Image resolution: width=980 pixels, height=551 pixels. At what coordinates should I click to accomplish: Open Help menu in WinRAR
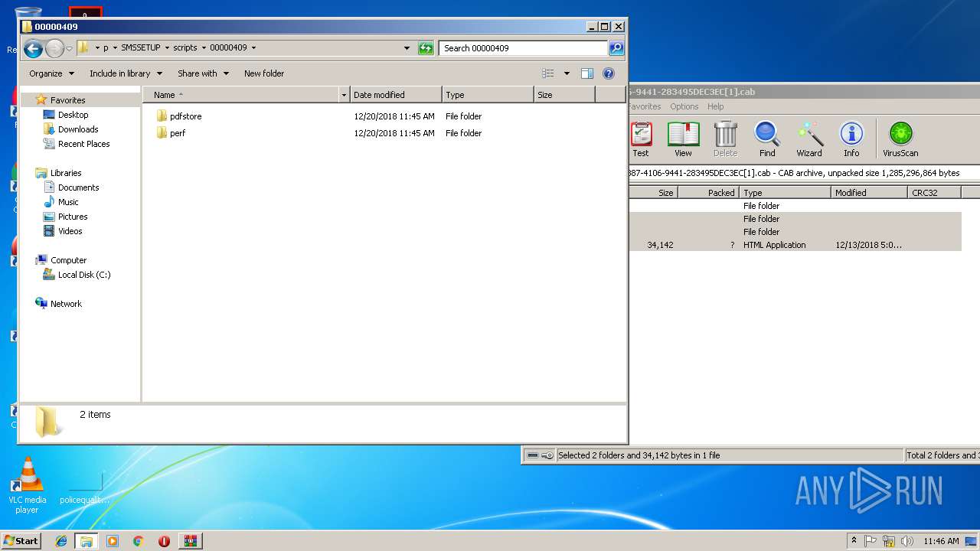click(x=715, y=106)
